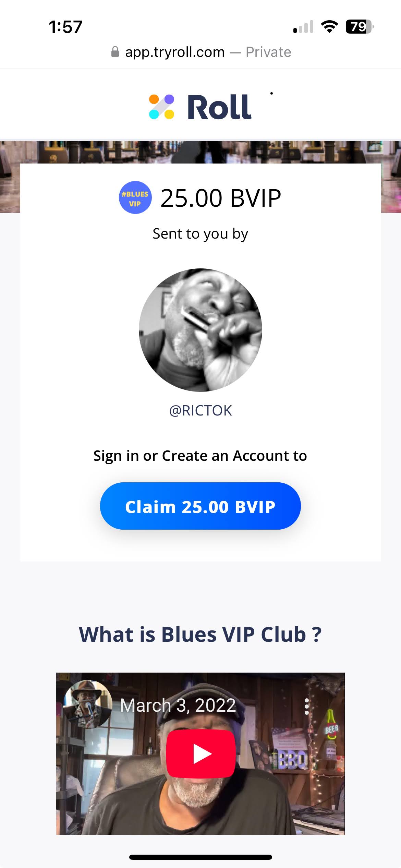Play the March 3, 2022 YouTube video
The height and width of the screenshot is (868, 401).
click(x=201, y=754)
